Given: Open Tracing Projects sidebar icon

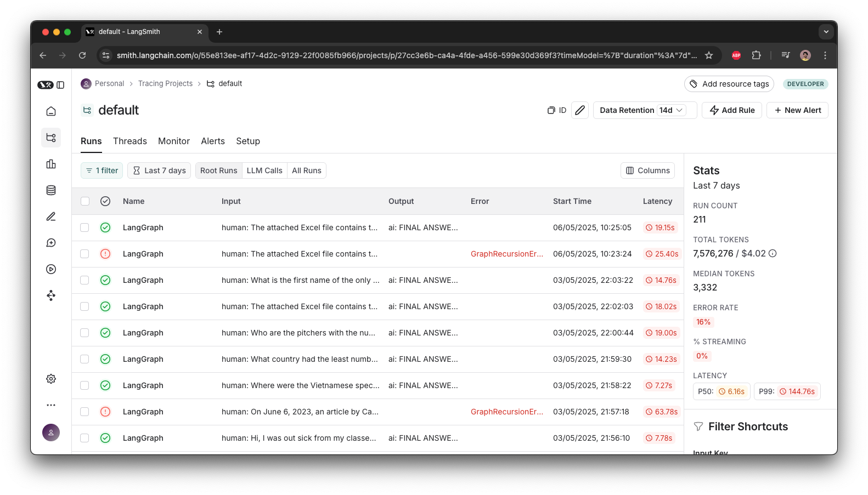Looking at the screenshot, I should pos(51,138).
